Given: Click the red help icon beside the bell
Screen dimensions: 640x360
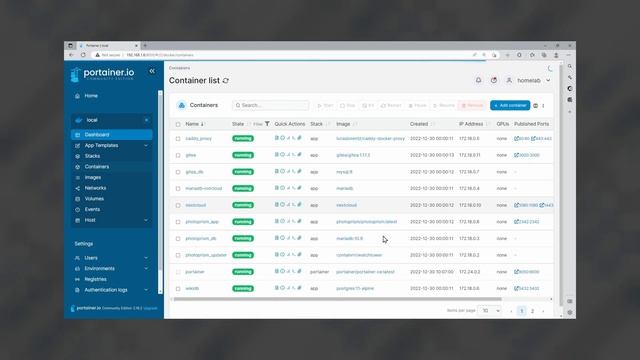Looking at the screenshot, I should click(x=494, y=80).
